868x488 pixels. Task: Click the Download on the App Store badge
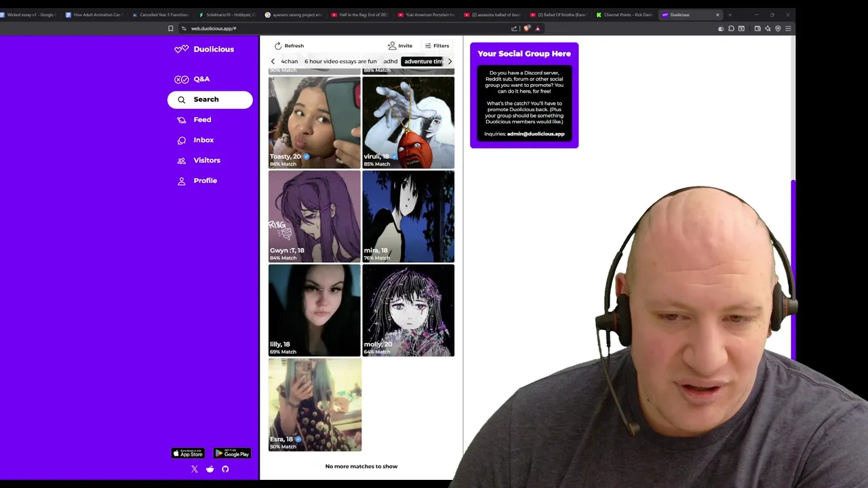(188, 453)
